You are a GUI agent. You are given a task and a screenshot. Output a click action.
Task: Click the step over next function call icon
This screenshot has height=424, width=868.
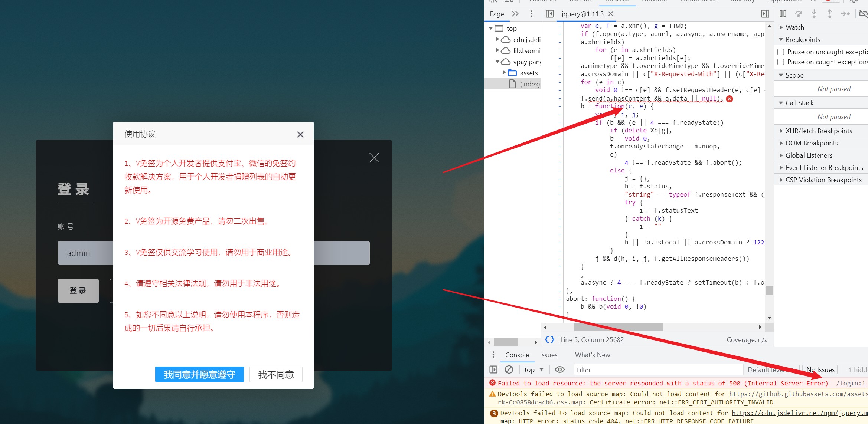799,13
